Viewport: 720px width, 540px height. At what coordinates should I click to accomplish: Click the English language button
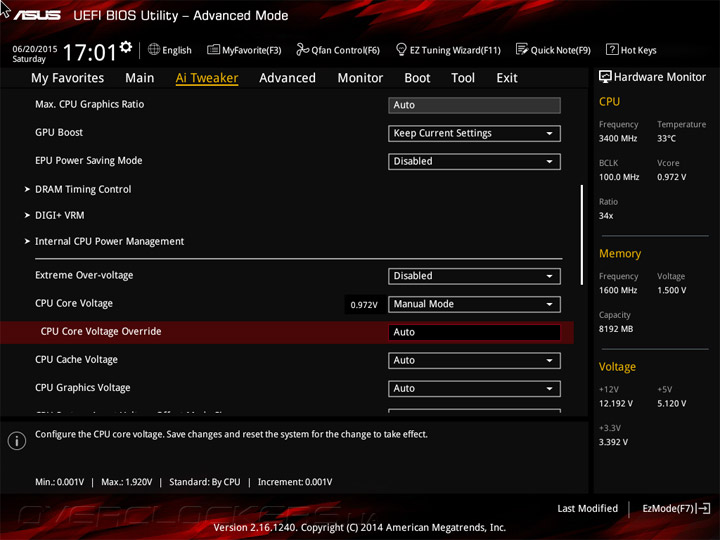(x=176, y=50)
